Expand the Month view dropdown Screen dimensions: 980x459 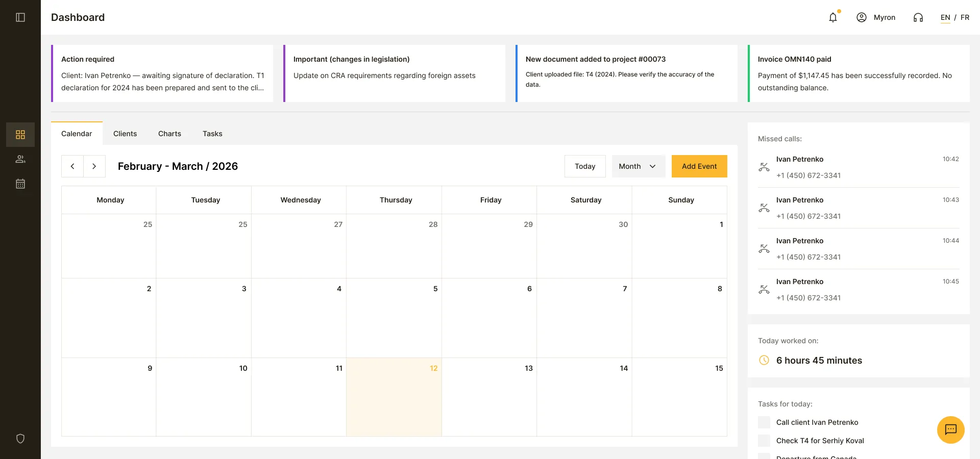[639, 166]
